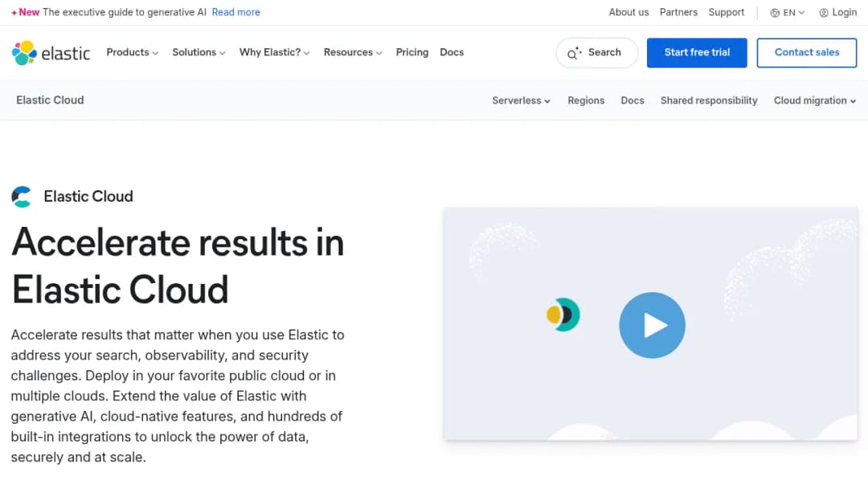The height and width of the screenshot is (489, 868).
Task: Expand the Solutions menu
Action: click(x=199, y=52)
